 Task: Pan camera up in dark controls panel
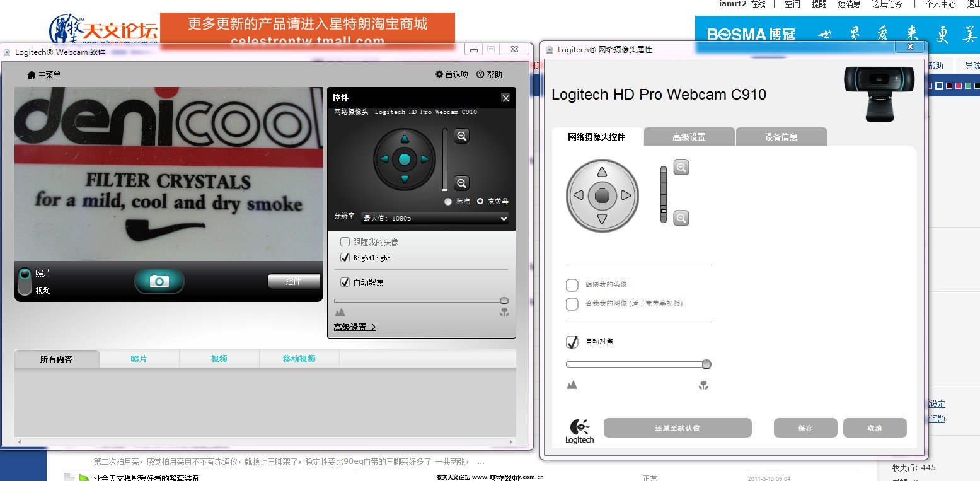click(x=405, y=139)
